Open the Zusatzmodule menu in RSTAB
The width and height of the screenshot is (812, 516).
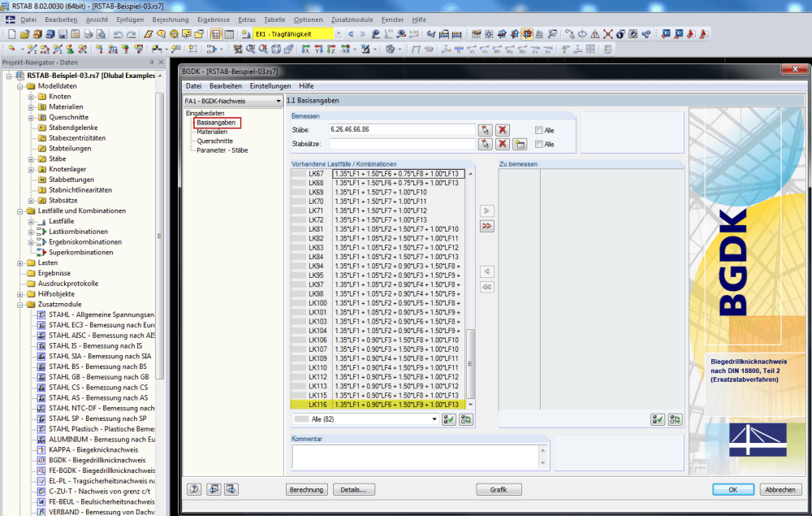352,20
